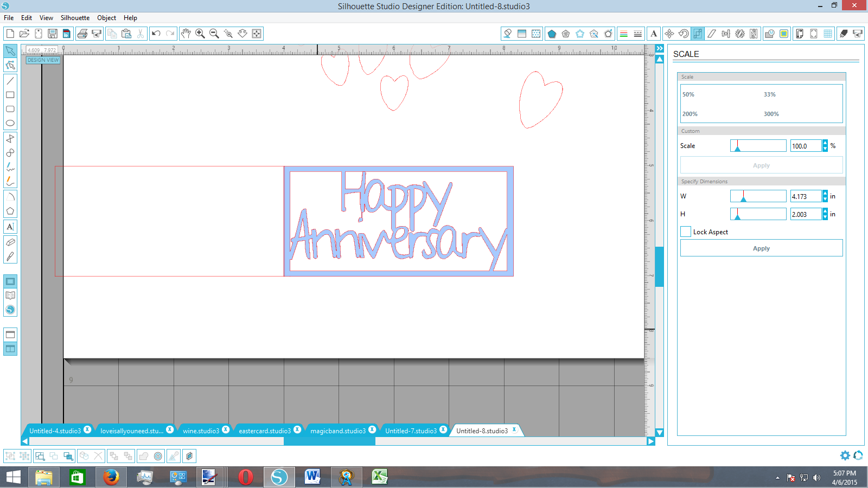This screenshot has height=488, width=868.
Task: Click the height value field 2.003
Action: click(806, 214)
